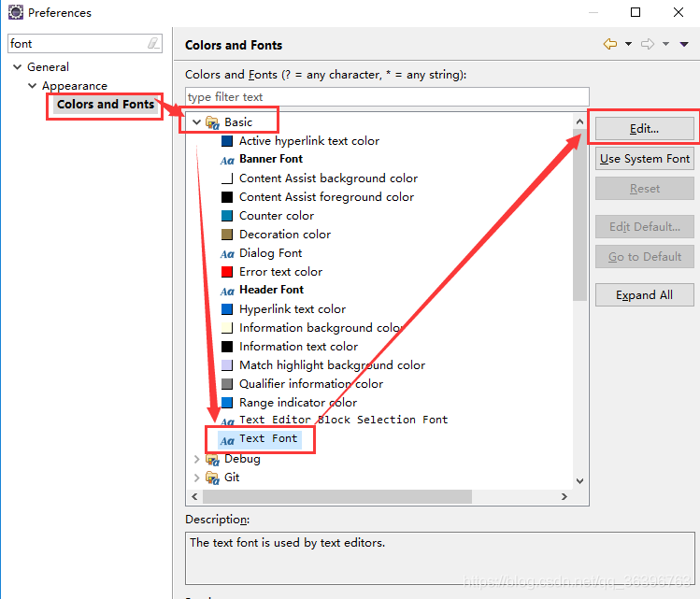Select the Debug category label
The image size is (700, 599).
(x=242, y=459)
